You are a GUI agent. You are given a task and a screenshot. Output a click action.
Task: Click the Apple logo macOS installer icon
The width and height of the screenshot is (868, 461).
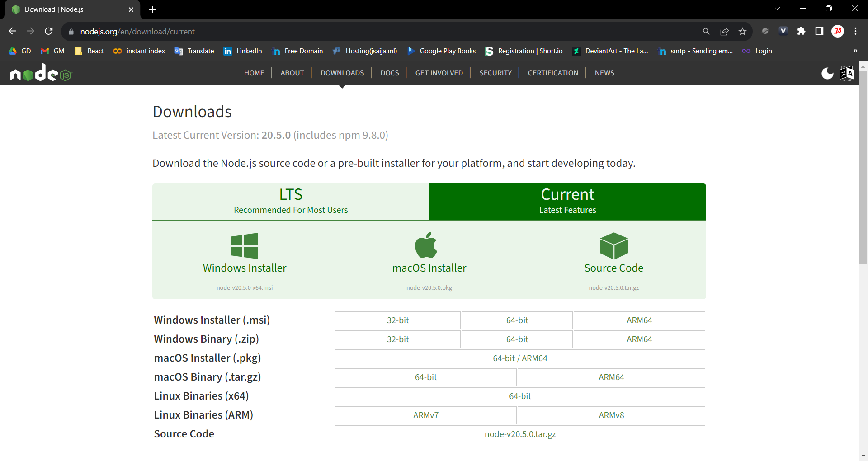426,245
